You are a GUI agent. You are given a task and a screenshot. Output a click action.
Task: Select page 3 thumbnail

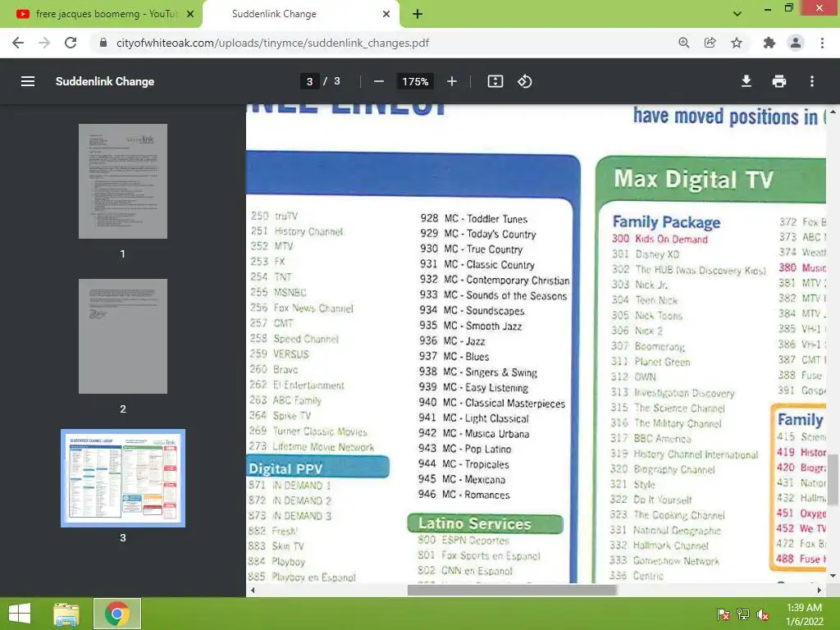point(123,478)
